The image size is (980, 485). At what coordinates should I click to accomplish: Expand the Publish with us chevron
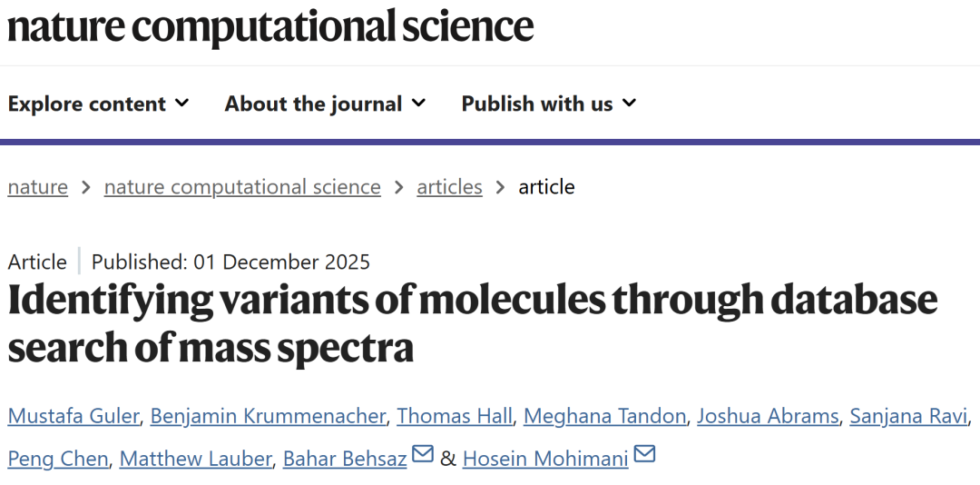point(629,104)
